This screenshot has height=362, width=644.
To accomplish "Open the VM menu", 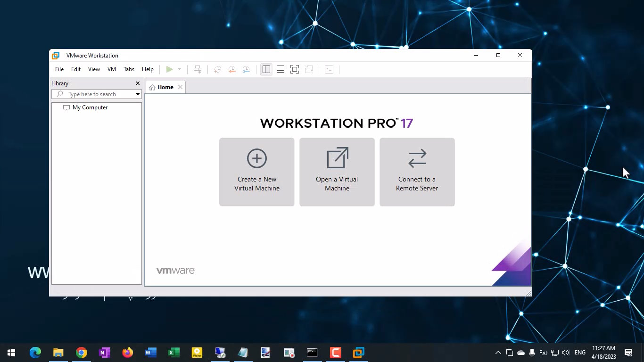I will (112, 69).
